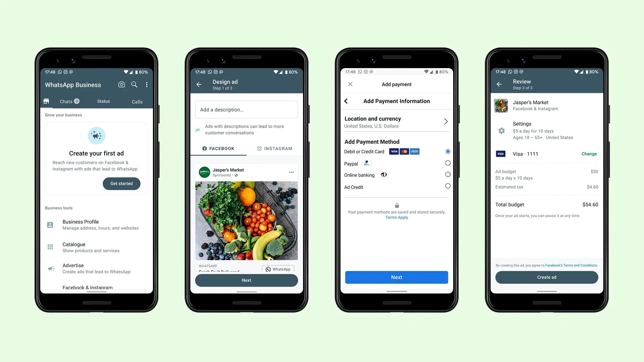
Task: Open the Jasper's Market sponsored ad options
Action: (x=291, y=172)
